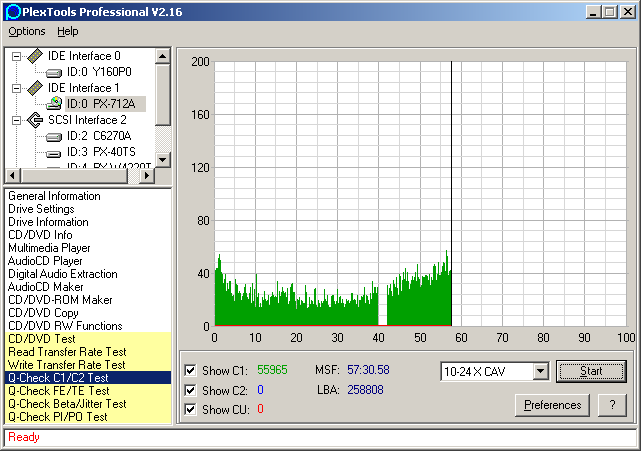Click the MSF value 57:30.58
The height and width of the screenshot is (451, 641).
[368, 370]
